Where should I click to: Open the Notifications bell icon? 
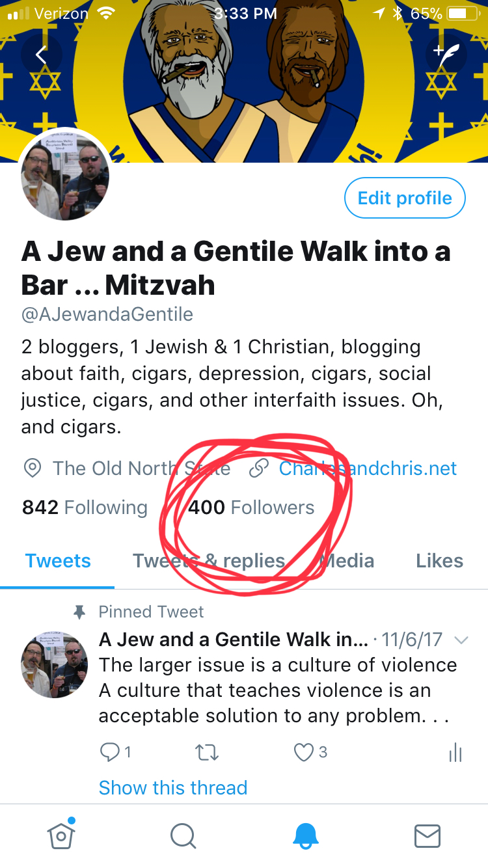pyautogui.click(x=305, y=835)
